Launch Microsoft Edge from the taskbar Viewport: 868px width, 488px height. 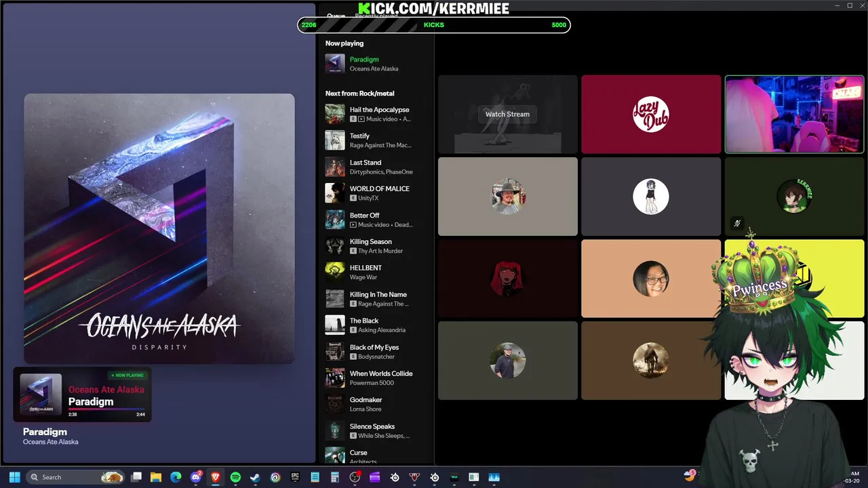click(x=176, y=477)
